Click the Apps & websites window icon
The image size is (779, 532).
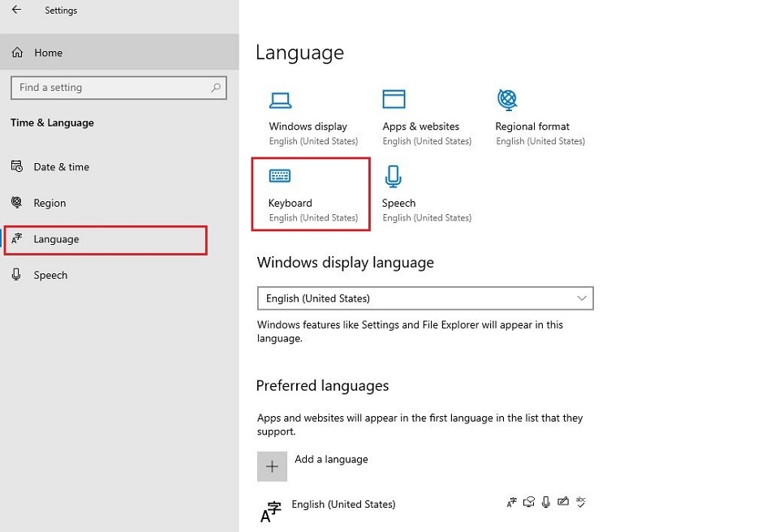tap(394, 100)
